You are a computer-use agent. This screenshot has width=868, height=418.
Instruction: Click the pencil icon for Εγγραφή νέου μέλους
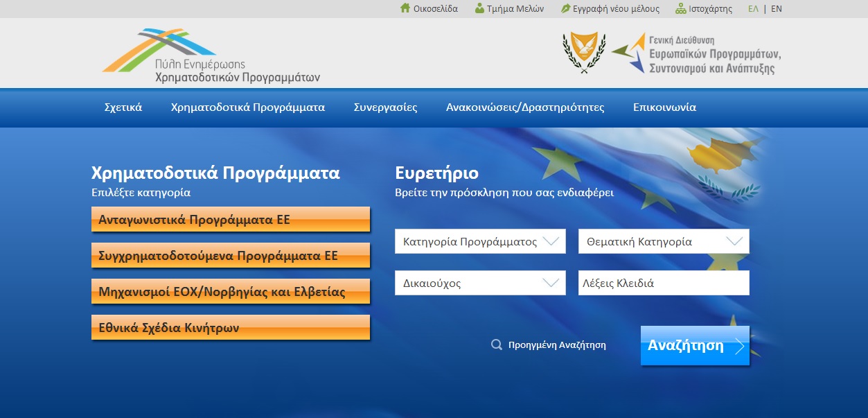point(565,8)
